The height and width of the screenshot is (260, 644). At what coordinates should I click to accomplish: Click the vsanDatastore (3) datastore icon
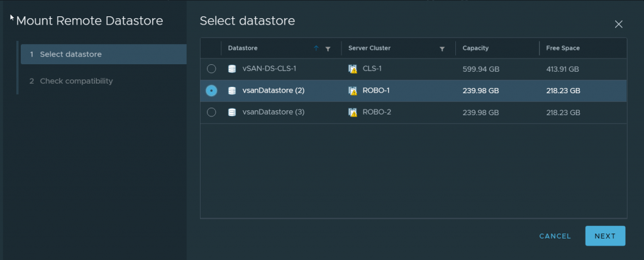coord(232,112)
